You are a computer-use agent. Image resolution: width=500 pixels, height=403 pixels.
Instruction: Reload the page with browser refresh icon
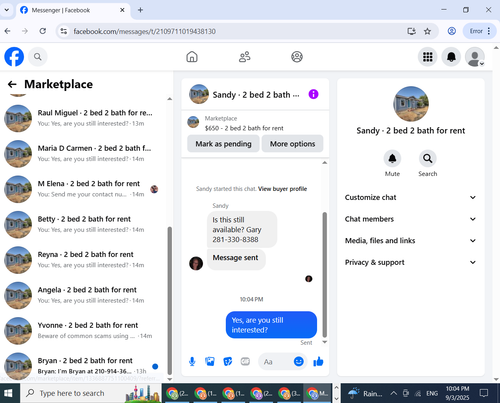pyautogui.click(x=43, y=31)
